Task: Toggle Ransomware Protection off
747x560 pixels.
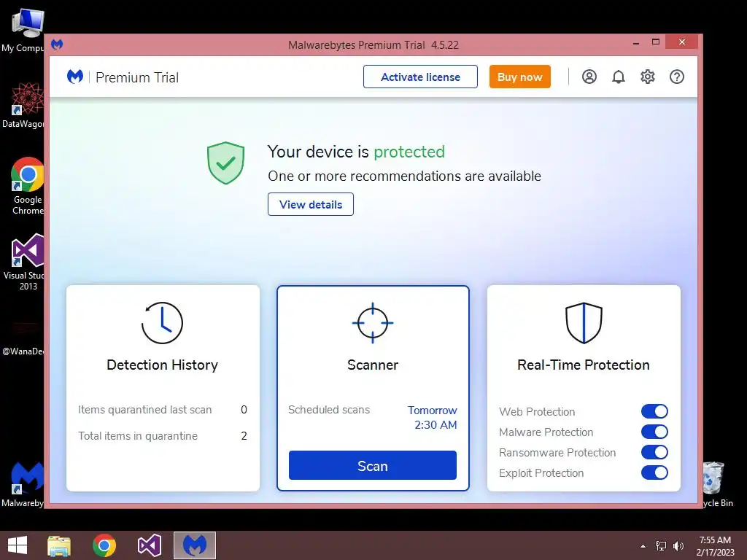Action: (x=654, y=452)
